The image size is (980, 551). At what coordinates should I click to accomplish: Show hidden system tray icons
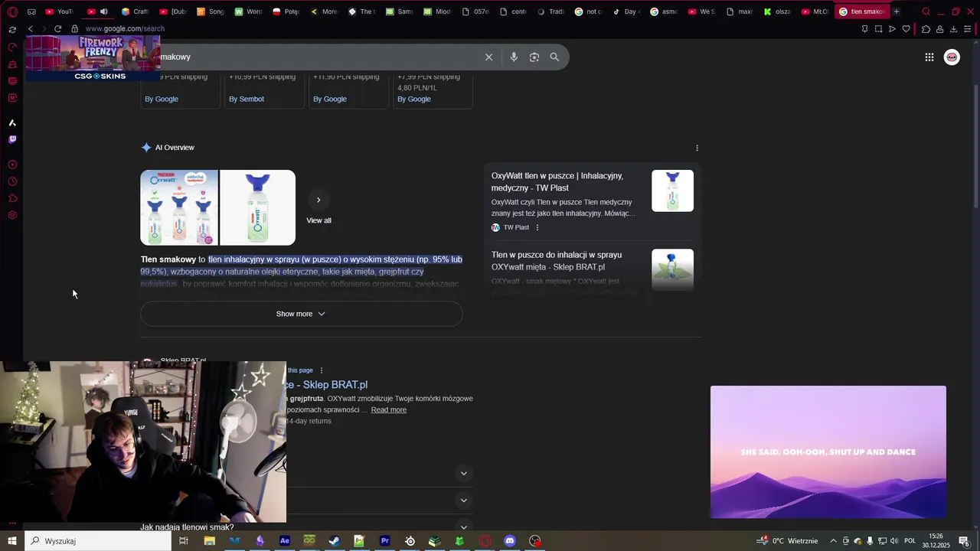[x=834, y=541]
